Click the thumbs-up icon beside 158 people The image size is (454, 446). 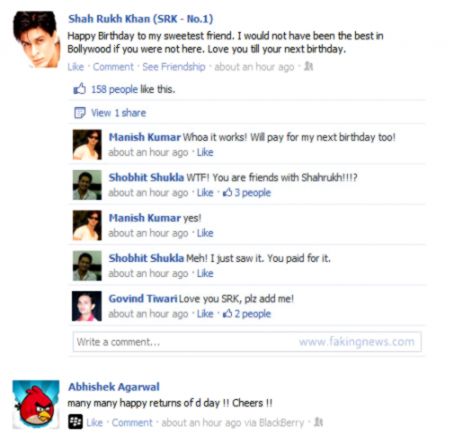tap(80, 89)
